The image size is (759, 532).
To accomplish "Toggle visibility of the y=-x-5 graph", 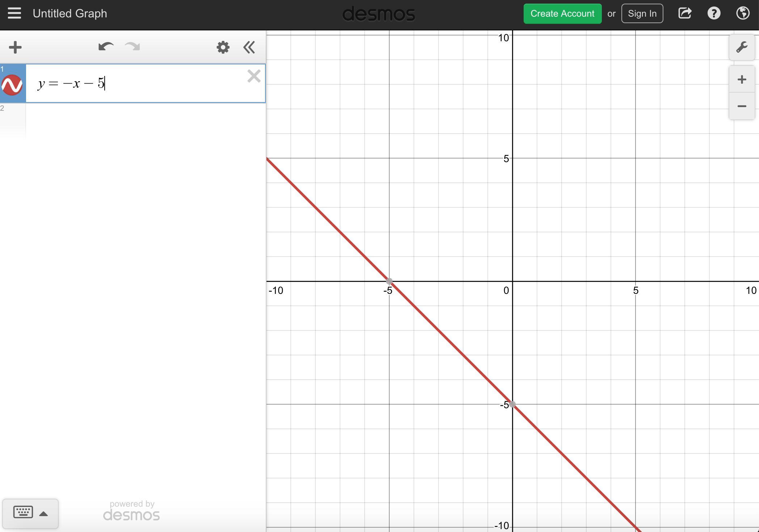I will point(12,85).
